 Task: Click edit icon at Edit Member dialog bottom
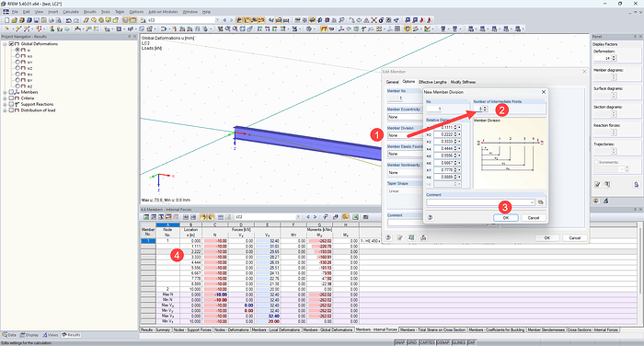click(x=399, y=237)
